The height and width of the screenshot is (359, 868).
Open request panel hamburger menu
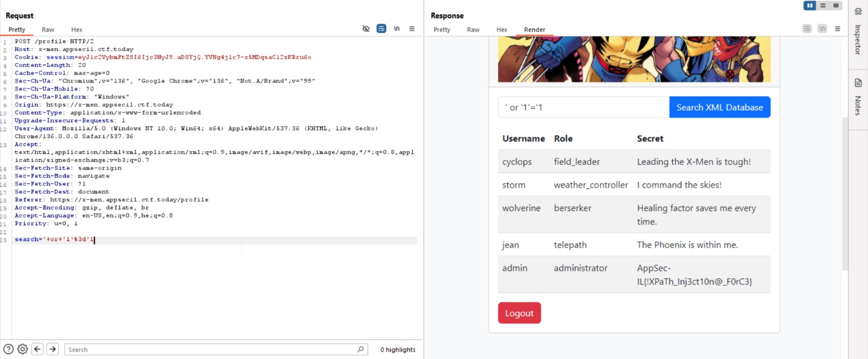click(x=412, y=29)
